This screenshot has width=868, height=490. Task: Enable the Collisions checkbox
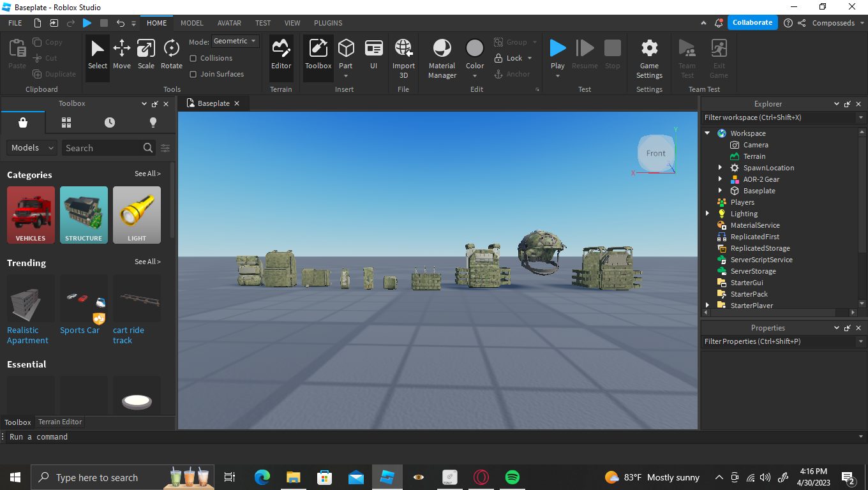click(193, 58)
